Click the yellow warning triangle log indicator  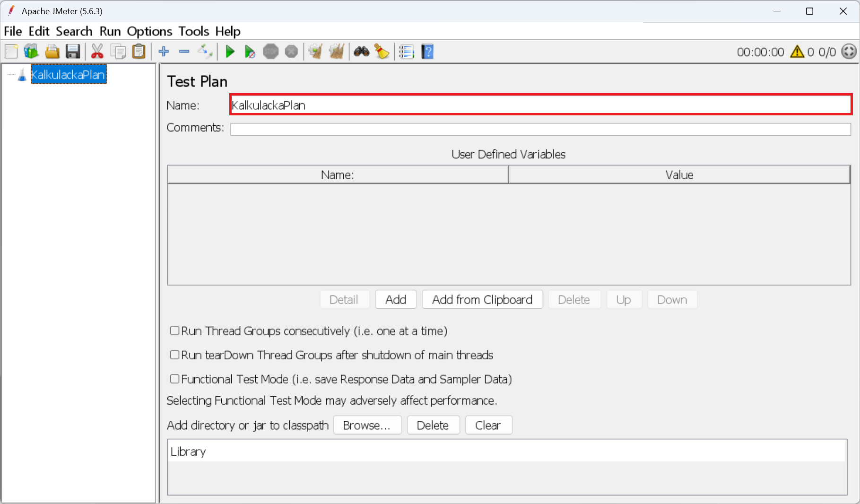pyautogui.click(x=797, y=52)
